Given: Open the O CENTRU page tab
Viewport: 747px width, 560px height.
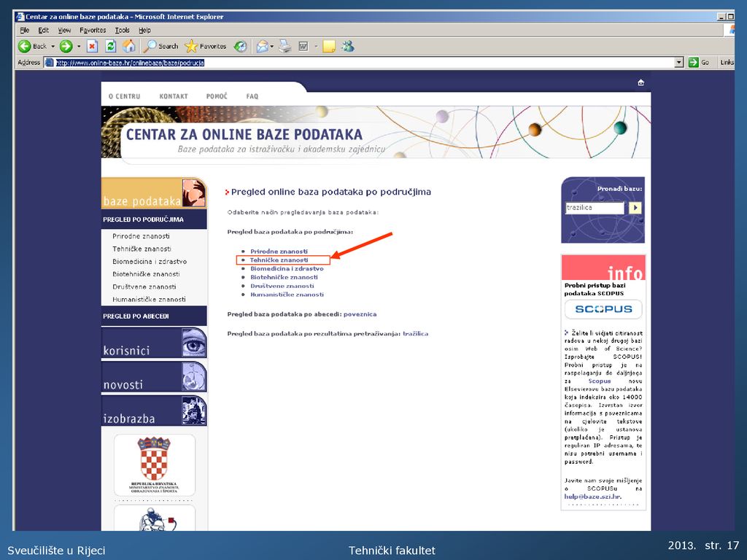Looking at the screenshot, I should point(124,96).
